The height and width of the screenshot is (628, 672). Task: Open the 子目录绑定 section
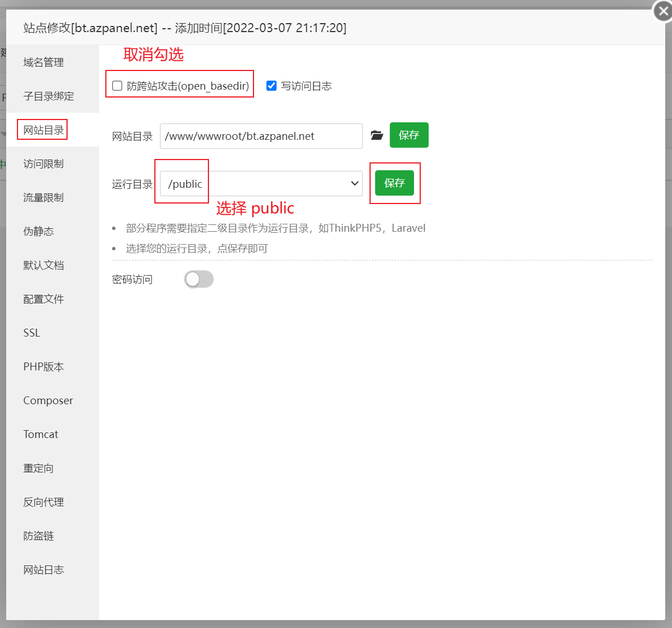43,96
